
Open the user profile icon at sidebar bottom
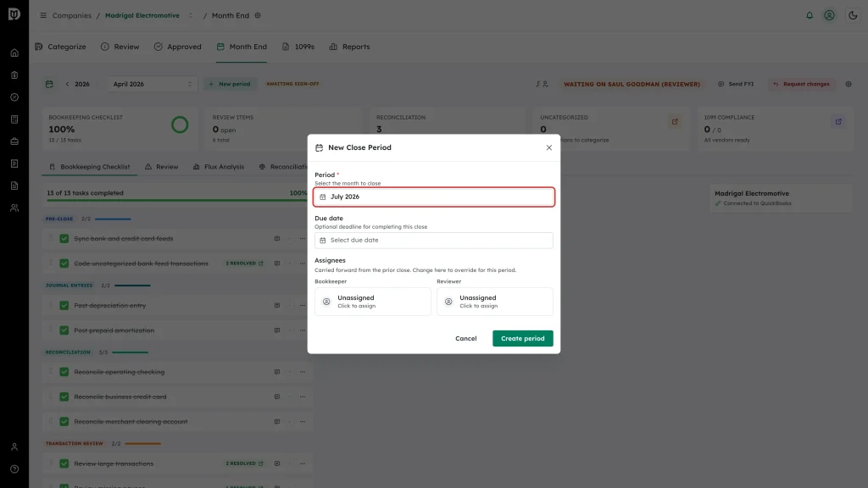pos(14,447)
